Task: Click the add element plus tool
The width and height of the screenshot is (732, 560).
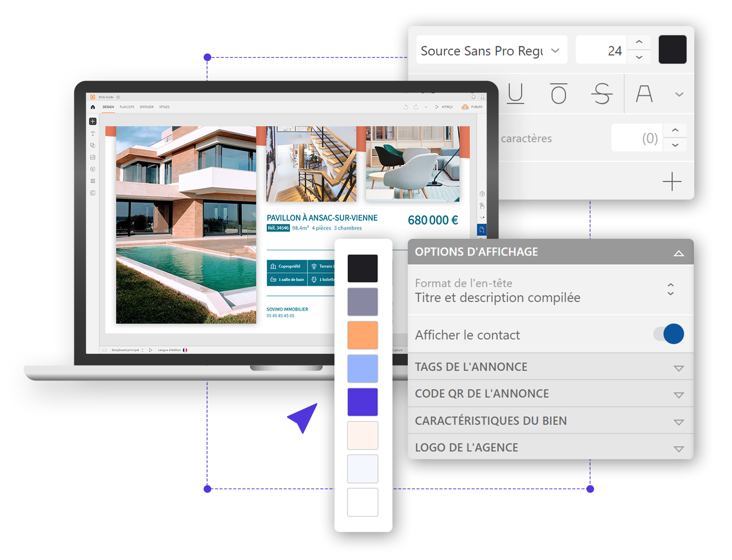Action: point(93,121)
